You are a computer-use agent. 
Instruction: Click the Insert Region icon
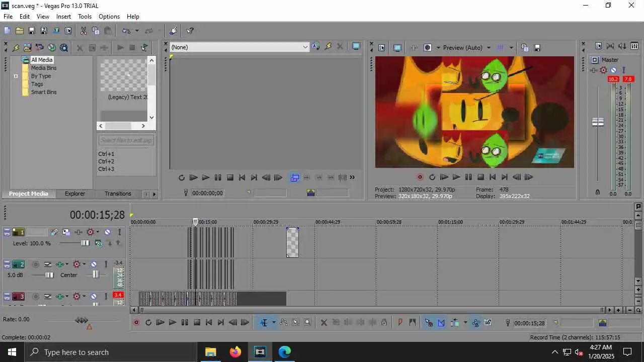(x=412, y=323)
